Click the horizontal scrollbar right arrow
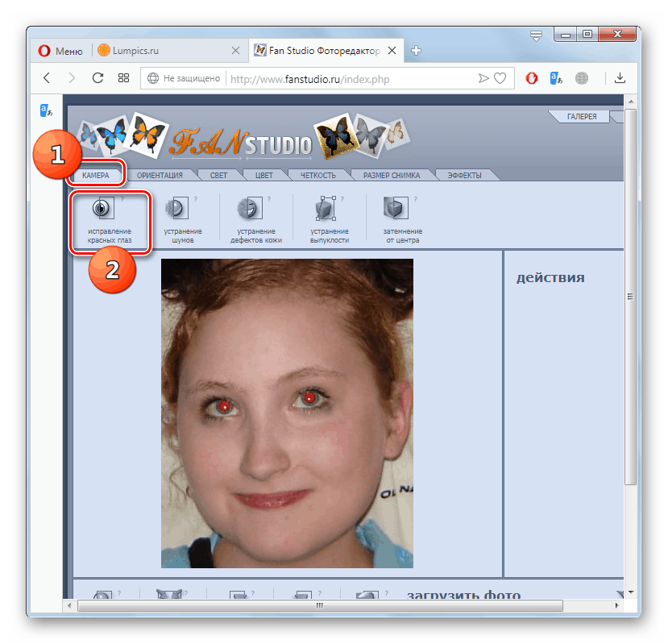 pos(616,605)
